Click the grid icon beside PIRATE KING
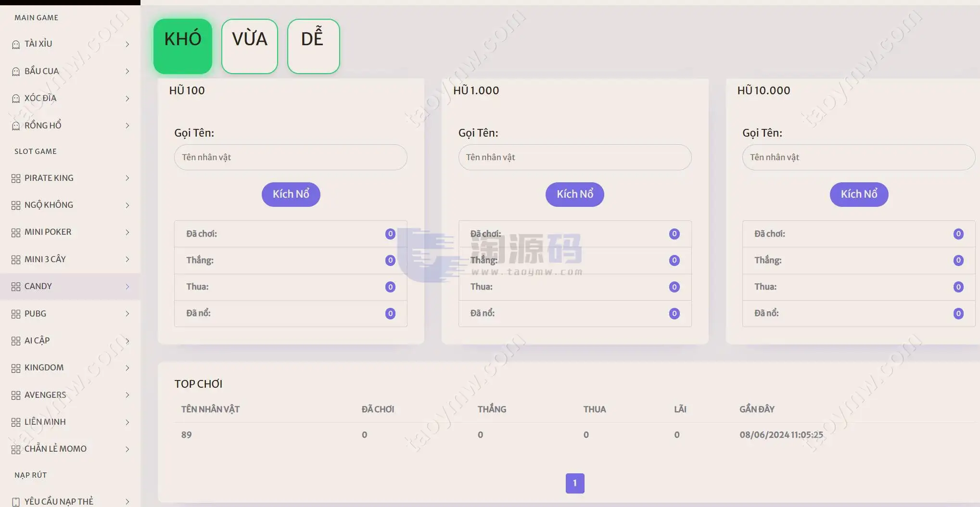This screenshot has height=507, width=980. click(16, 178)
